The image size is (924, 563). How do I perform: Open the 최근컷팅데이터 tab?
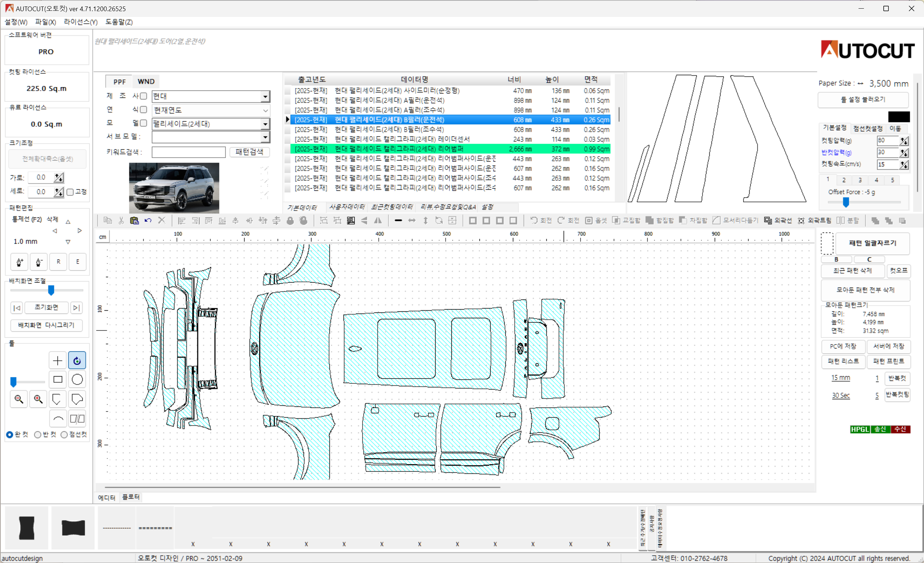click(392, 207)
